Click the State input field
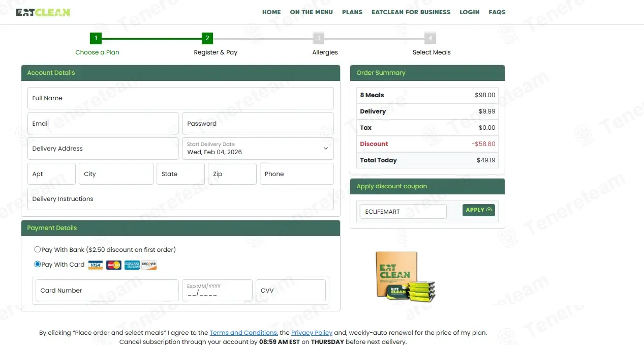644x345 pixels. click(180, 174)
